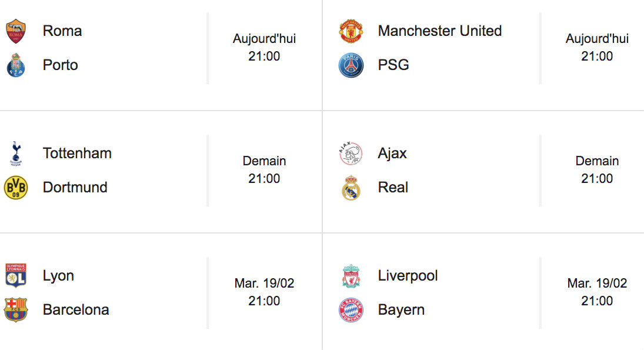Open the Dortmund team name
Image resolution: width=644 pixels, height=350 pixels.
click(75, 187)
